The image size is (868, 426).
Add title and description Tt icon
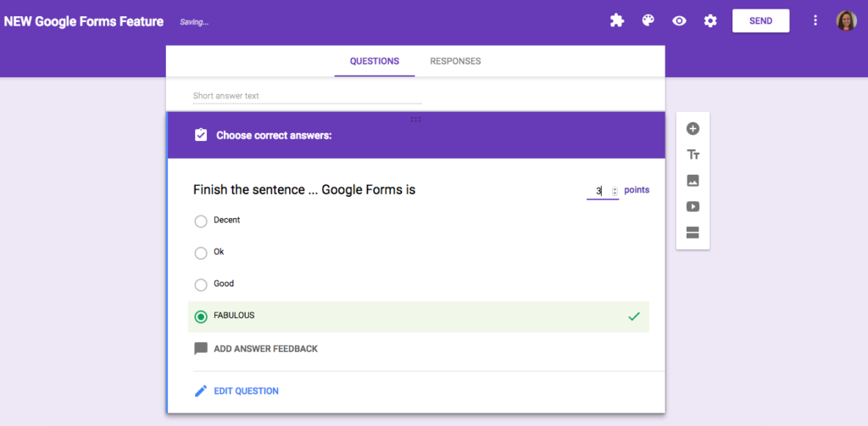tap(693, 154)
